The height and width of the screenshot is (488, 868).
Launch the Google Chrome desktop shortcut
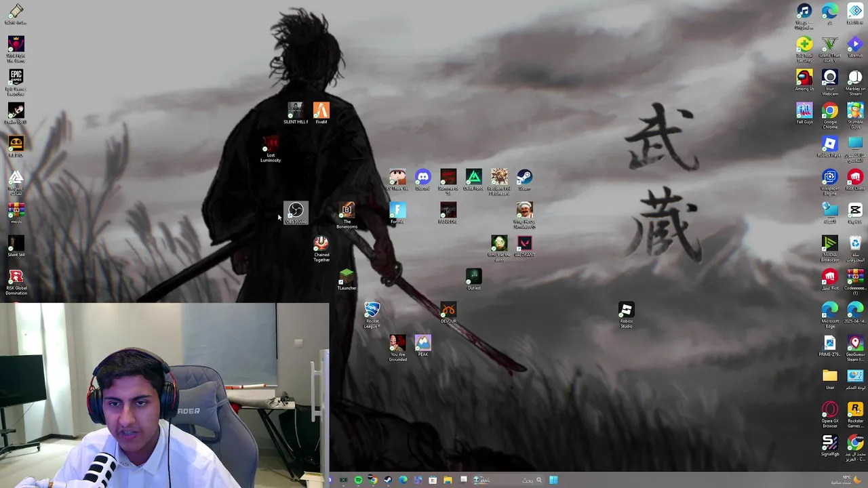[830, 116]
